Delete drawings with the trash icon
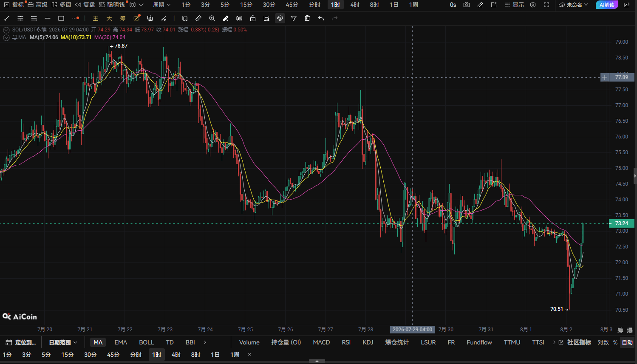This screenshot has width=637, height=364. (307, 18)
